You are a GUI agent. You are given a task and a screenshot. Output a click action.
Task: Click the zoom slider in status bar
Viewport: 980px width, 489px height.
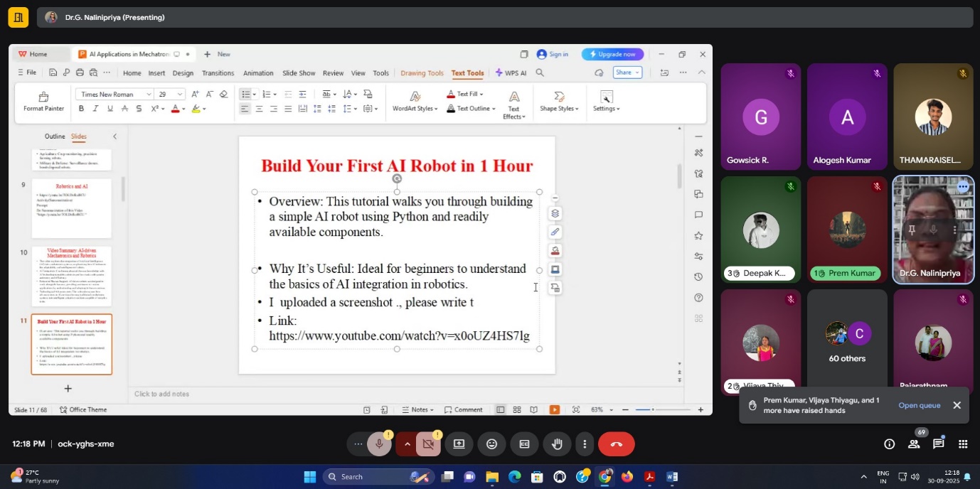click(x=653, y=410)
